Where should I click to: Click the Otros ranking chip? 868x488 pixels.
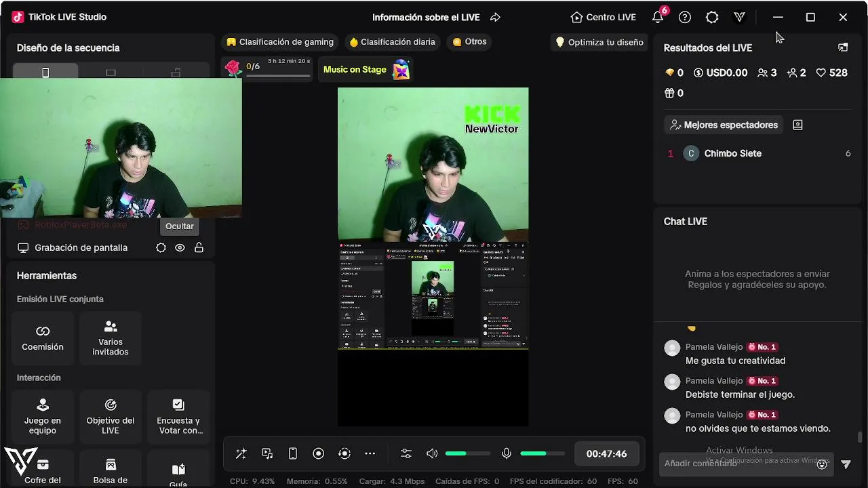pyautogui.click(x=469, y=42)
